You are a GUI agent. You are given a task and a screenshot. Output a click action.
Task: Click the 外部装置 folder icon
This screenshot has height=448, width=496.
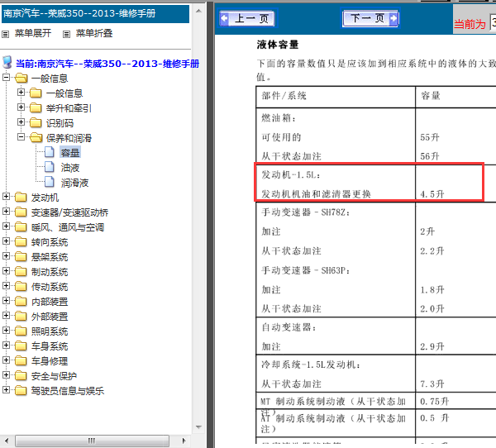coord(21,316)
